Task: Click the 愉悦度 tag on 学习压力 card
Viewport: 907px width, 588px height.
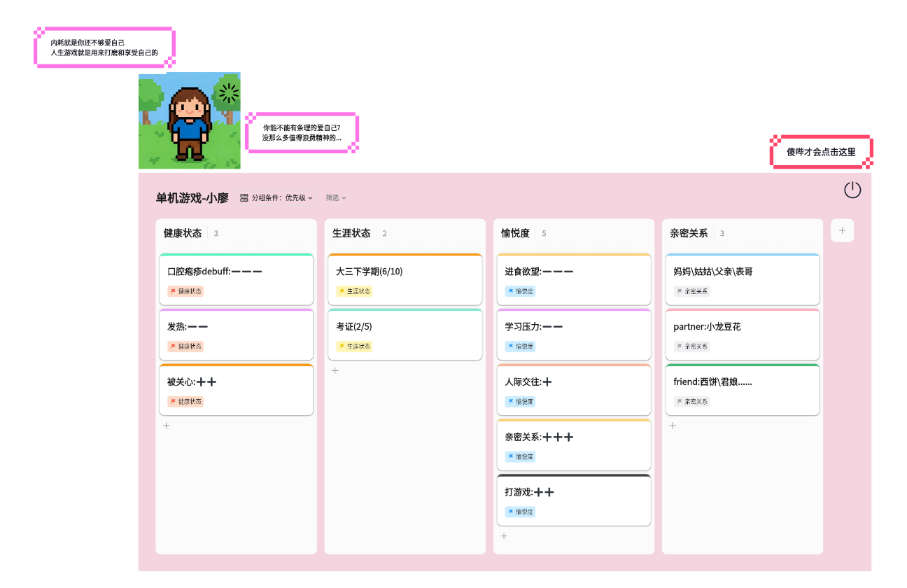Action: (x=520, y=346)
